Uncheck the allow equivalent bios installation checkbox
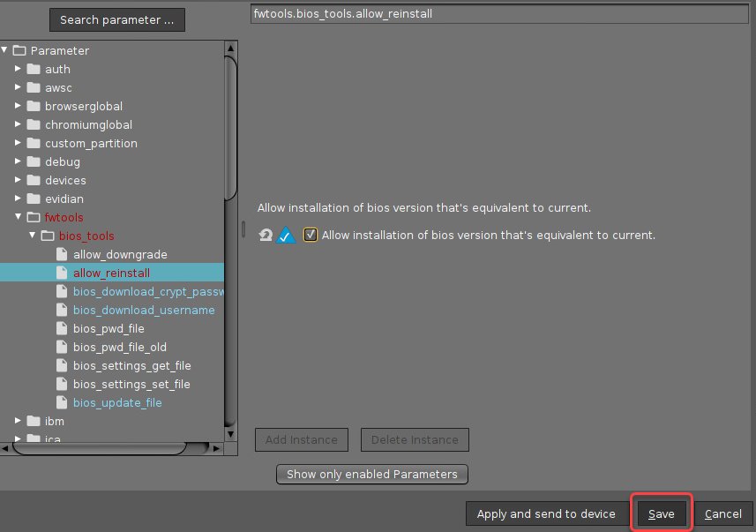 310,236
